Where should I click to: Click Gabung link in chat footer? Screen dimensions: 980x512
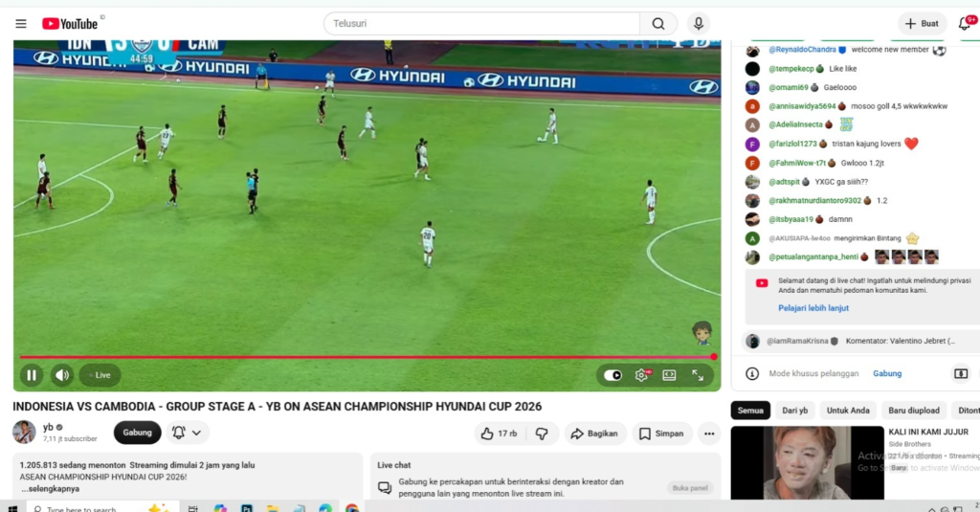click(x=887, y=373)
